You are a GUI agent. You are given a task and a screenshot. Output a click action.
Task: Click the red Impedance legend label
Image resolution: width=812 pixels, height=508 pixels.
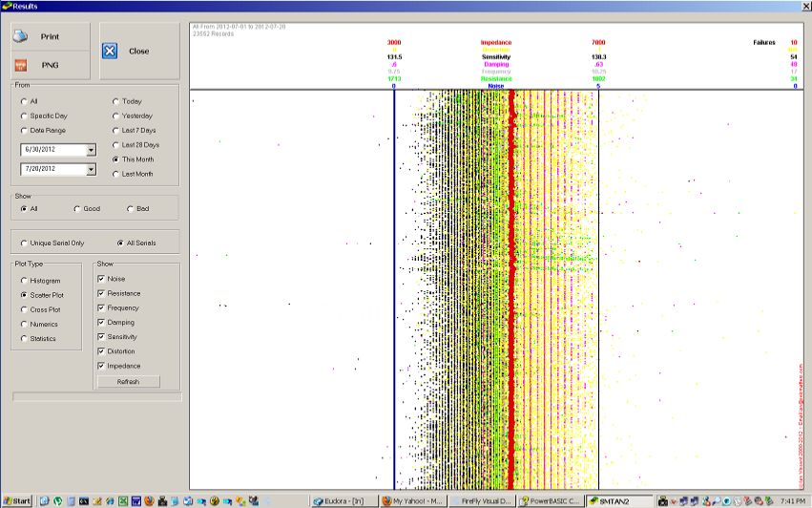[495, 43]
